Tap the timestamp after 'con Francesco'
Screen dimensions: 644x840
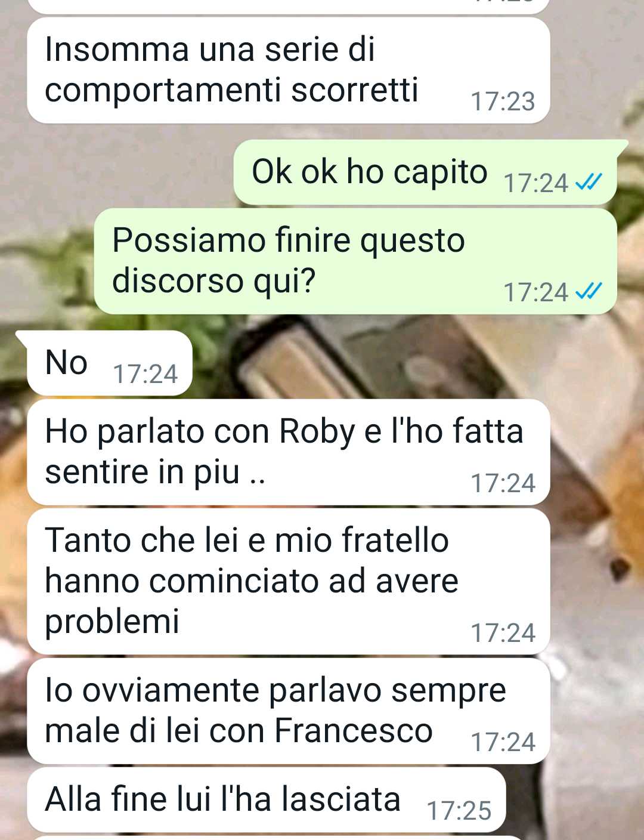pos(503,742)
